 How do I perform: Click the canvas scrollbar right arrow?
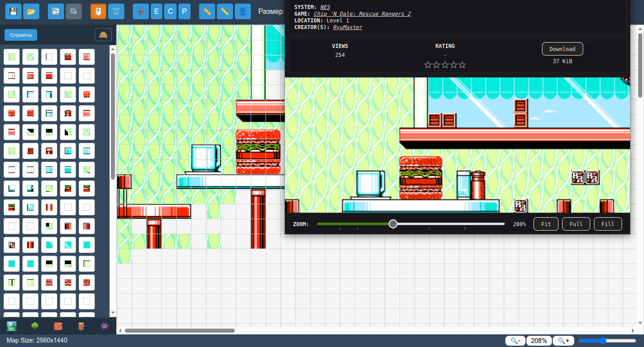click(x=633, y=331)
